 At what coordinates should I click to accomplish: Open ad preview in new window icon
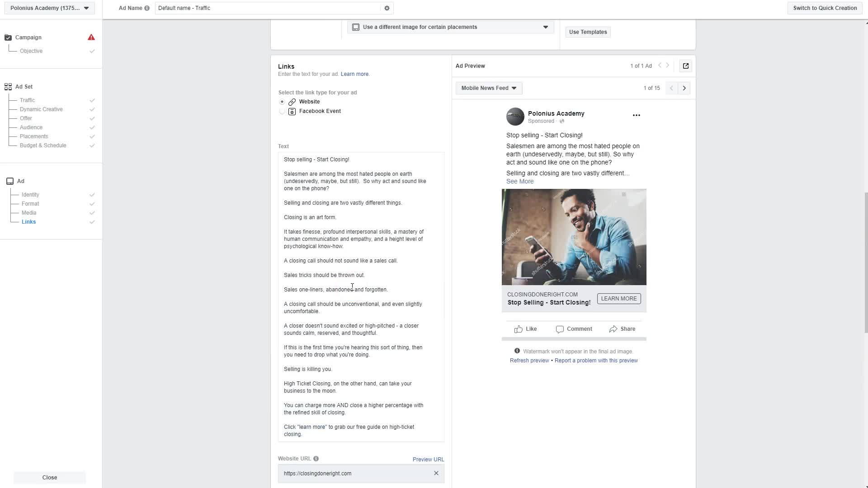pyautogui.click(x=685, y=66)
